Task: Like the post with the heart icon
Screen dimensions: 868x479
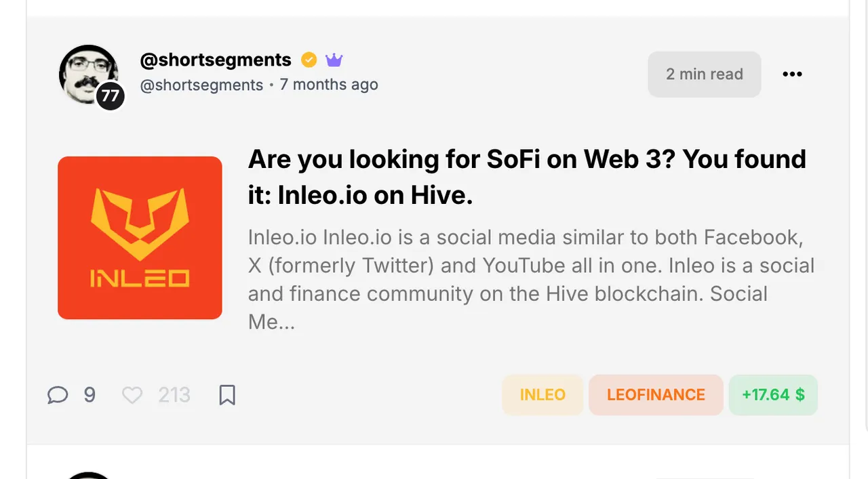Action: (x=132, y=395)
